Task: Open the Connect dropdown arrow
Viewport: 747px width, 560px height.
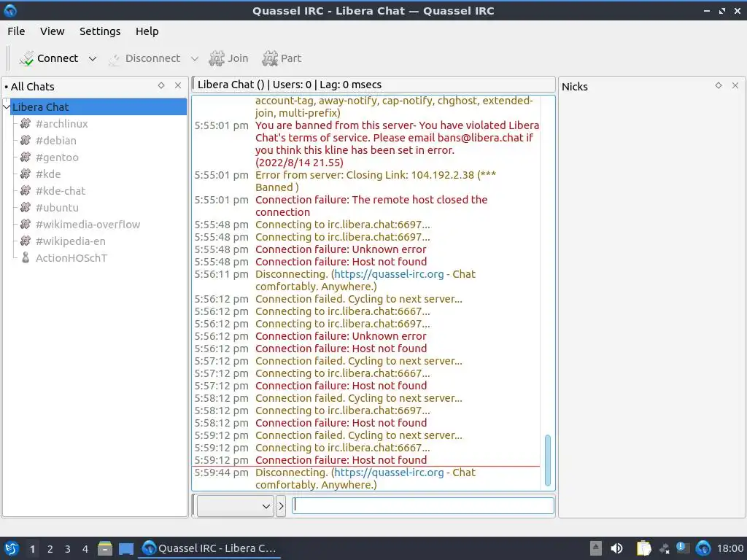Action: (93, 58)
